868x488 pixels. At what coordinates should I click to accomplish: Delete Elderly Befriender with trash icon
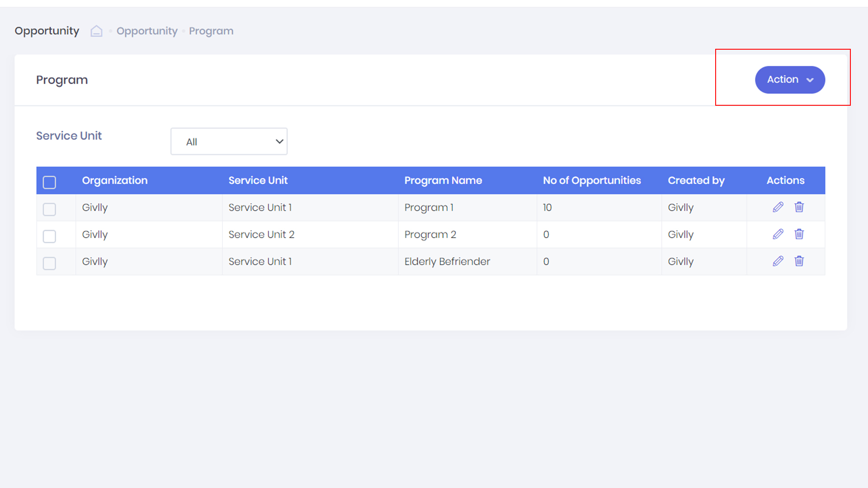pyautogui.click(x=799, y=262)
